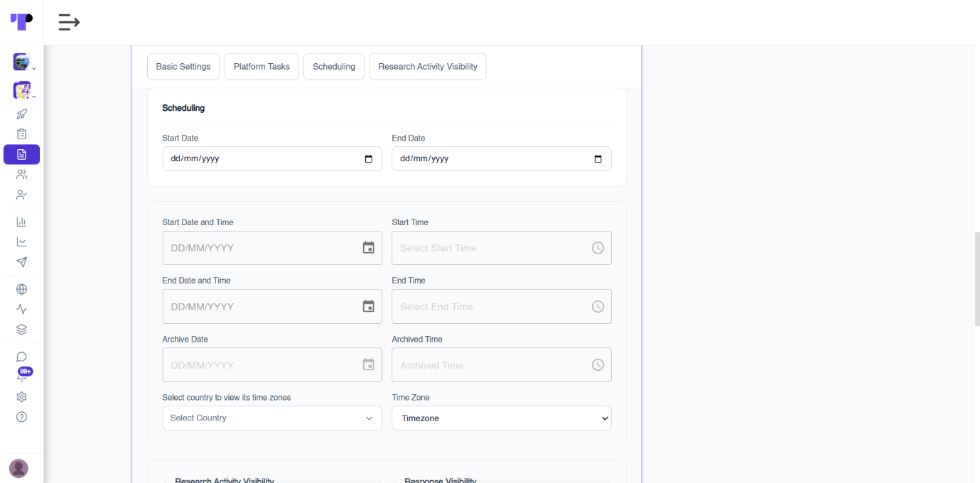The image size is (980, 483).
Task: Click the Select End Time field
Action: point(502,306)
